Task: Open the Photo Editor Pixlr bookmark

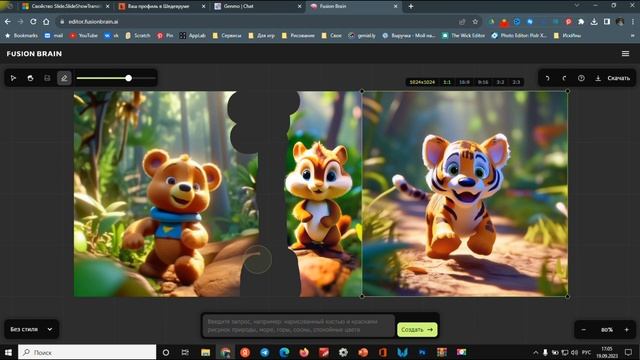Action: pos(519,36)
